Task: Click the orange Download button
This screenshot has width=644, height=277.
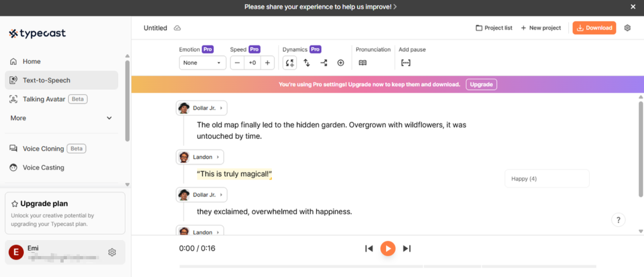Action: (594, 28)
